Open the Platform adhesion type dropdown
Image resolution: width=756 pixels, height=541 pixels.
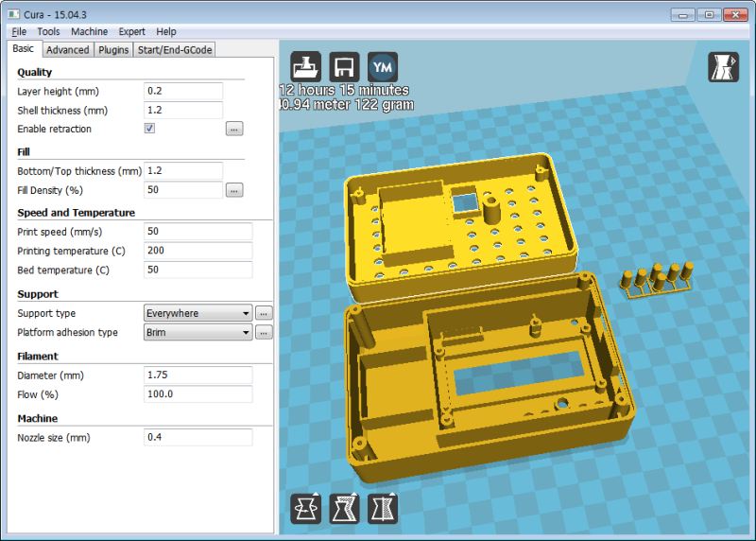click(x=198, y=332)
